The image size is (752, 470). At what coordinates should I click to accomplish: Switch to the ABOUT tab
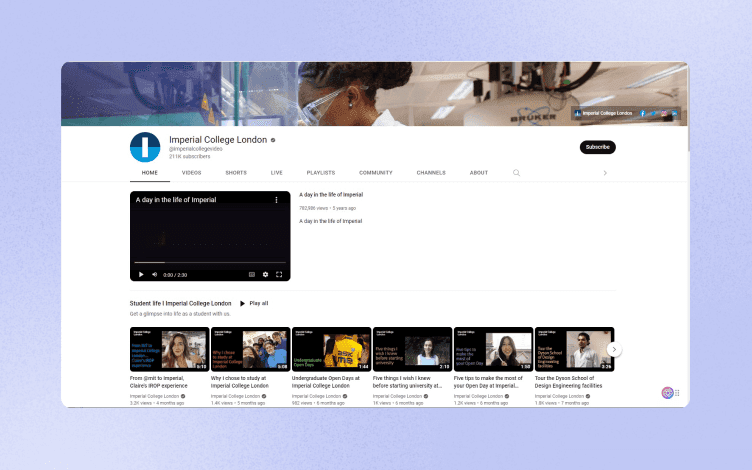click(x=479, y=173)
